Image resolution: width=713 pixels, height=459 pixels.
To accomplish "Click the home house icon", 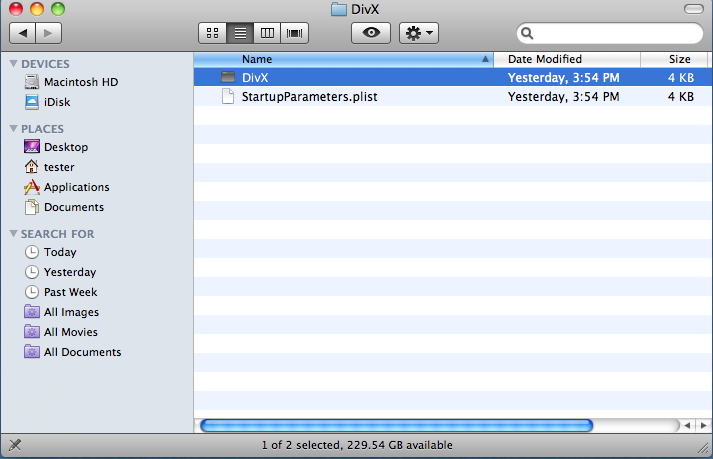I will pyautogui.click(x=32, y=167).
